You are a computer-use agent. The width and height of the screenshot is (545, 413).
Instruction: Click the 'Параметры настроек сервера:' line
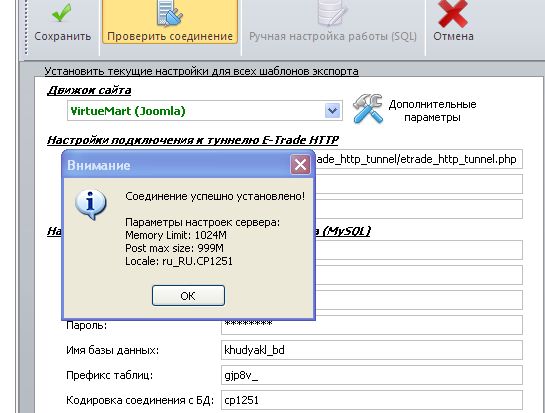[203, 222]
